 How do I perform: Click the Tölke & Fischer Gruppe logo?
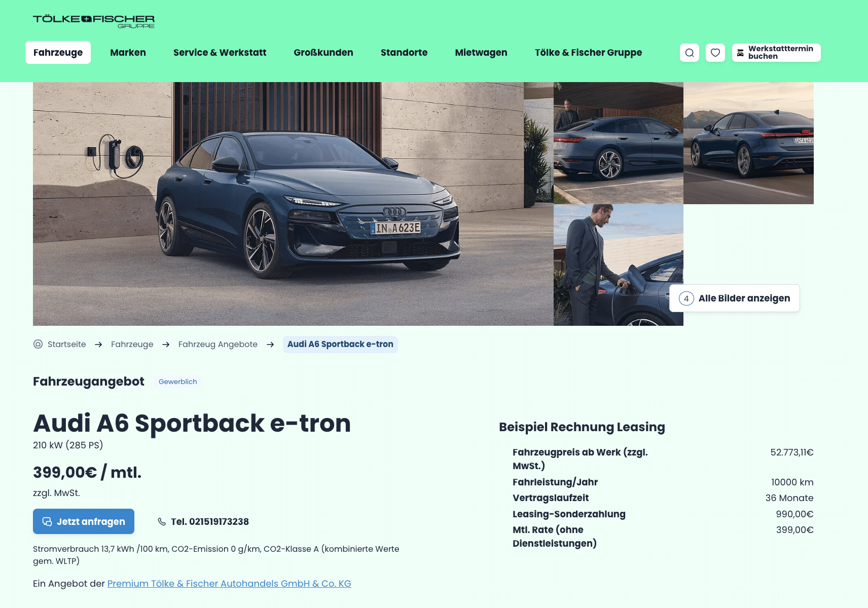pos(94,21)
